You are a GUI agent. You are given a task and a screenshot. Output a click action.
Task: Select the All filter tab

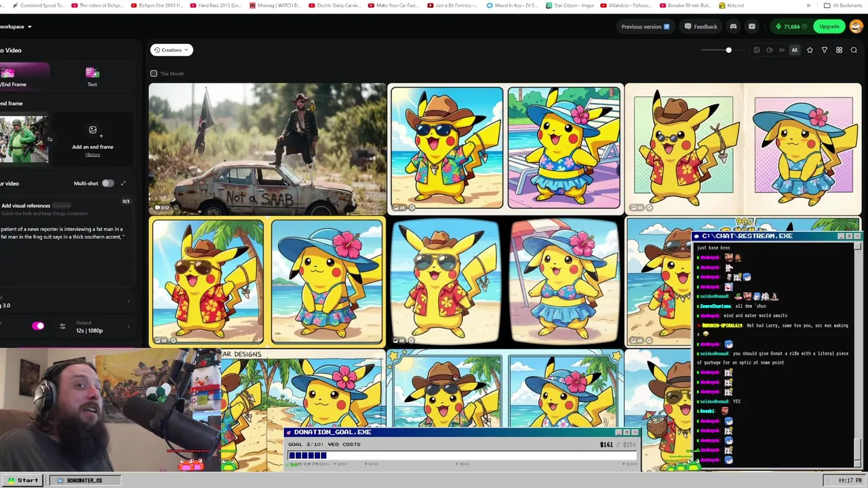point(795,50)
